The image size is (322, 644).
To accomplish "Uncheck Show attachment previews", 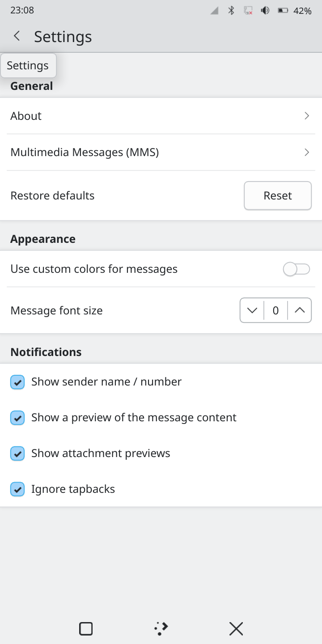I will (17, 454).
